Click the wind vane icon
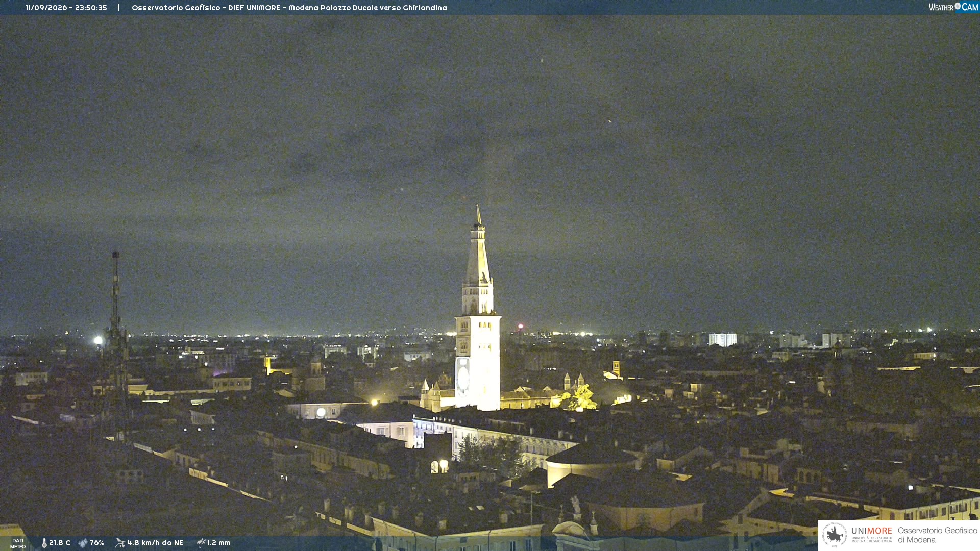 pyautogui.click(x=120, y=543)
